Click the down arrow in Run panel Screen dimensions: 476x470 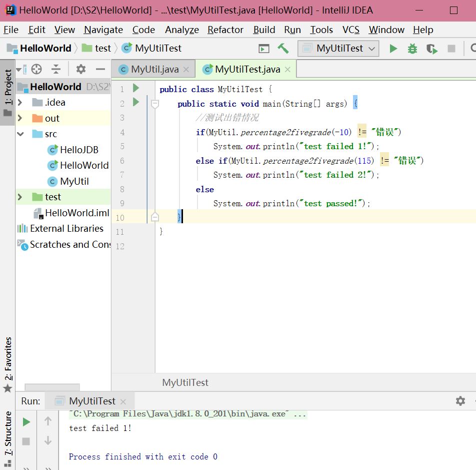click(x=48, y=440)
